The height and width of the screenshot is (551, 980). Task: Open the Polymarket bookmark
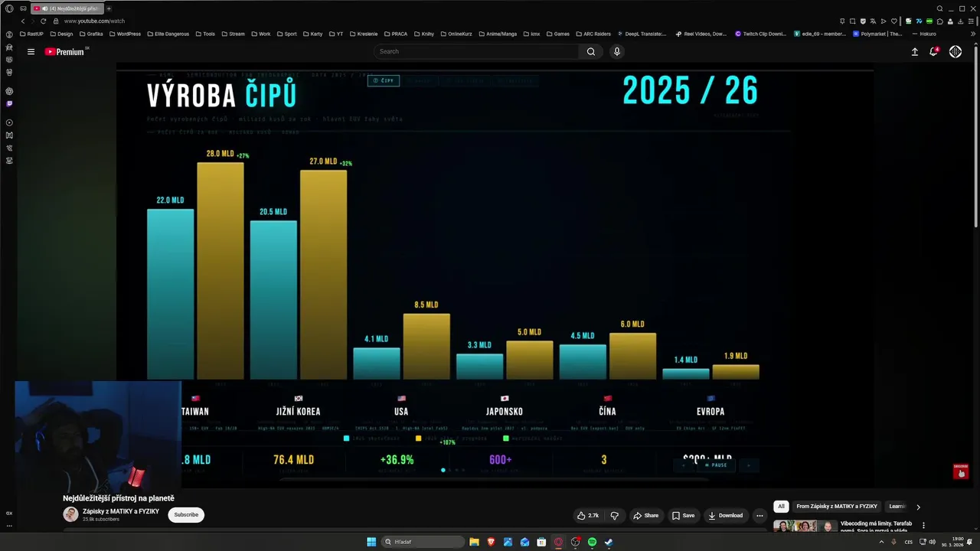pyautogui.click(x=877, y=34)
